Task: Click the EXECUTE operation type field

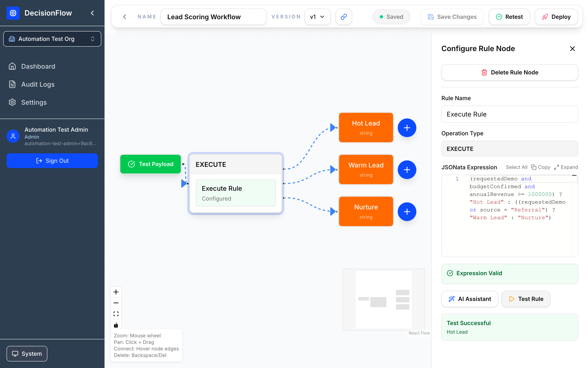Action: point(510,149)
